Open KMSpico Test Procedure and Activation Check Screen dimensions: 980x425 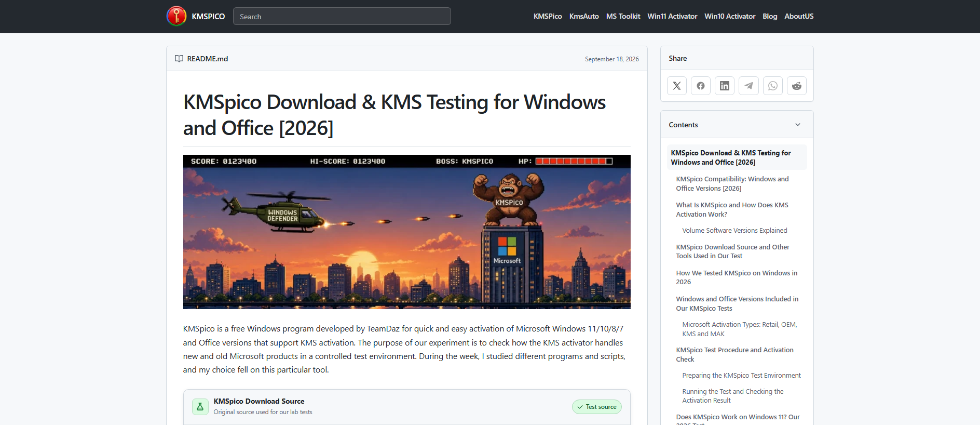pyautogui.click(x=734, y=354)
